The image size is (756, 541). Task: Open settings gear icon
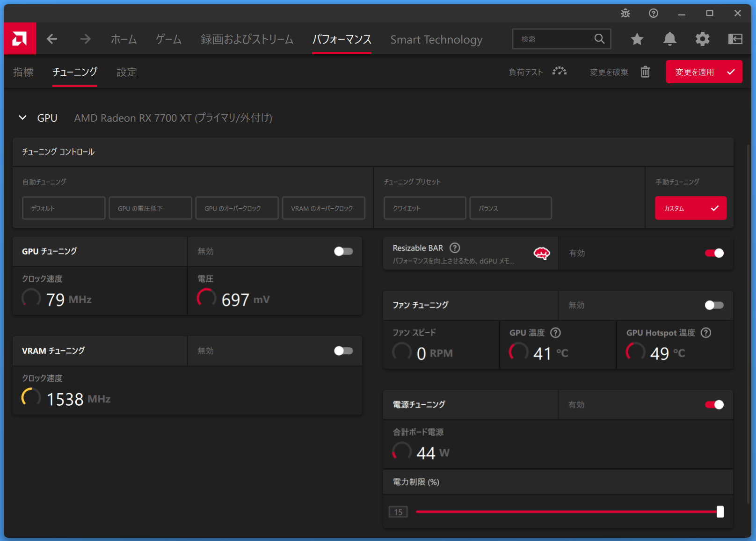[x=702, y=39]
